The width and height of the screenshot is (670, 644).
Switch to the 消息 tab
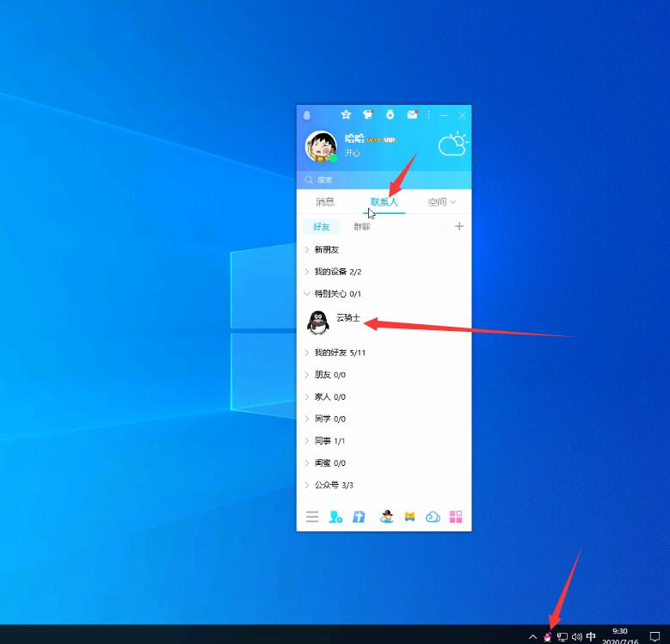click(325, 202)
